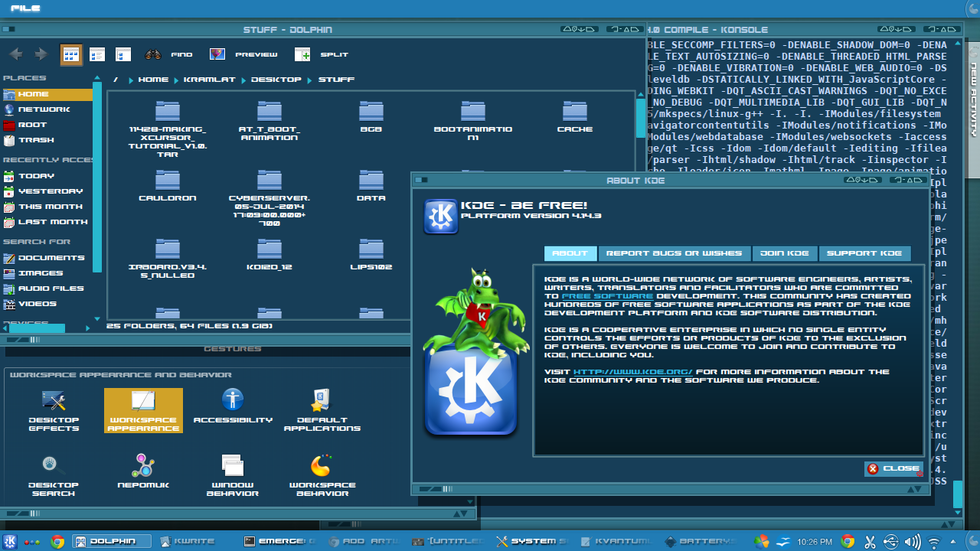Expand the arrow before Kramlat breadcrumb

pos(176,80)
